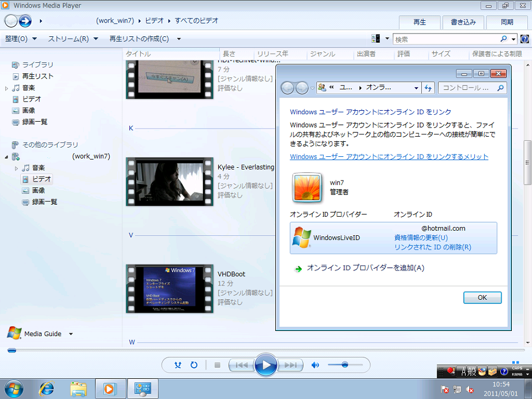Click refresh icon in control panel dialog
Viewport: 532px width, 399px height.
coord(428,88)
